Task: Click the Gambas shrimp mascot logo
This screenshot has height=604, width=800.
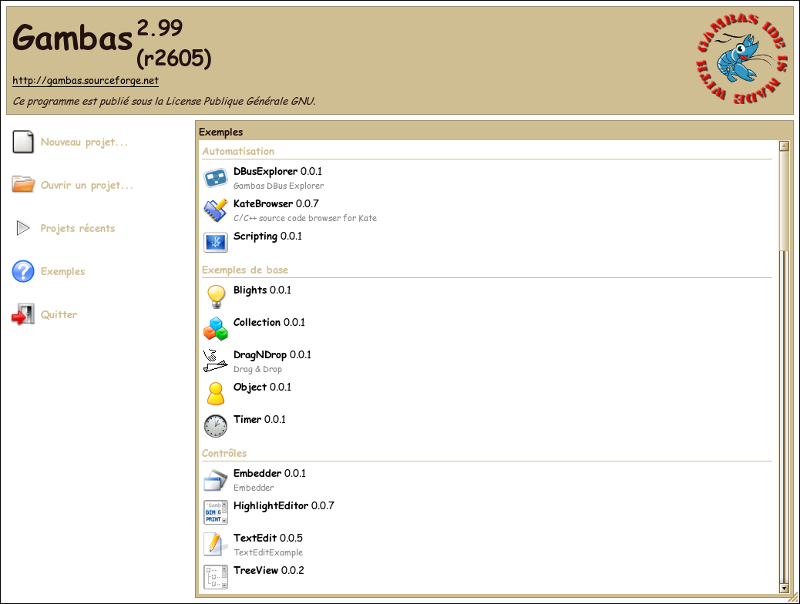Action: point(742,57)
